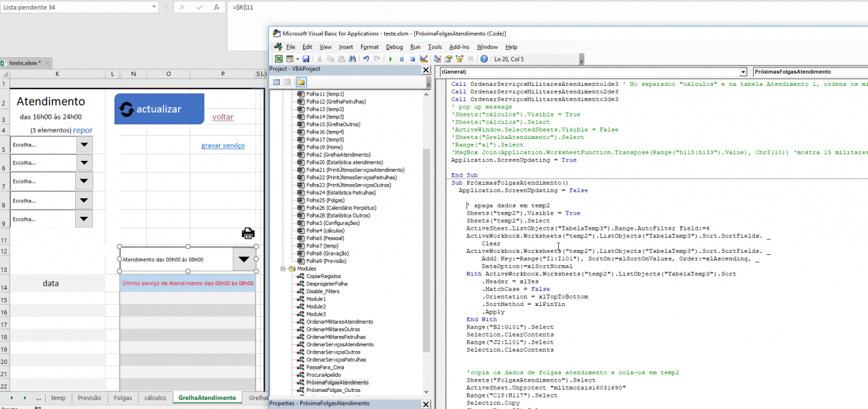This screenshot has height=409, width=868.
Task: Open the (General) object dropdown
Action: pyautogui.click(x=743, y=72)
